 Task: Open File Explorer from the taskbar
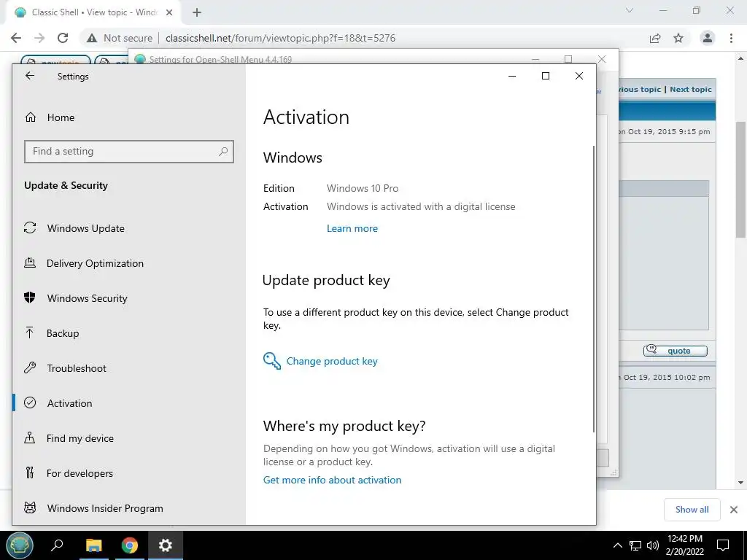coord(94,545)
